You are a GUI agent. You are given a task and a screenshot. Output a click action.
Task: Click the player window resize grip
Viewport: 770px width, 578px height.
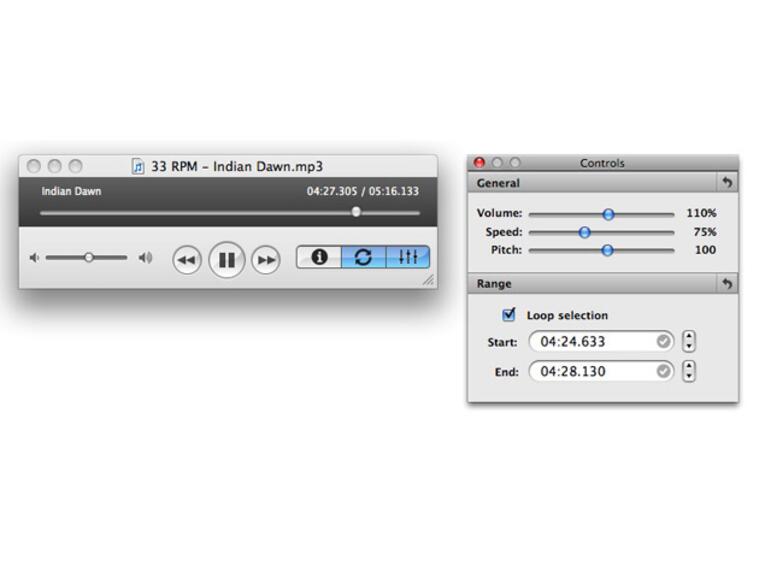429,280
